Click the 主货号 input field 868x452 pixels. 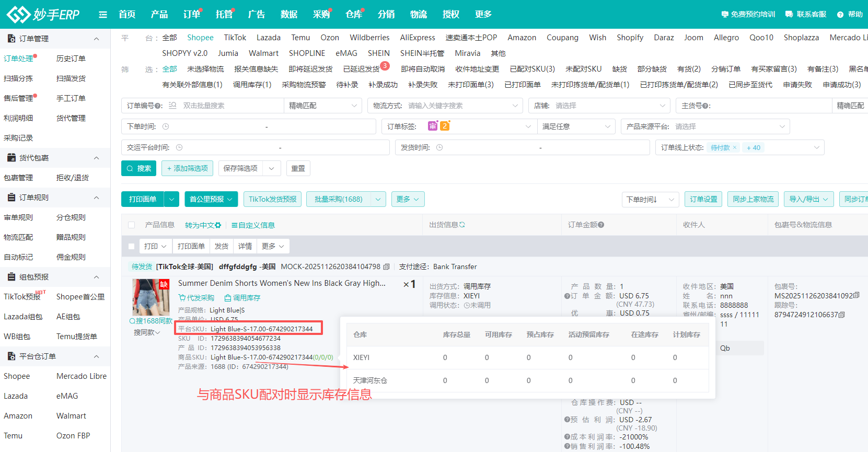pyautogui.click(x=771, y=106)
